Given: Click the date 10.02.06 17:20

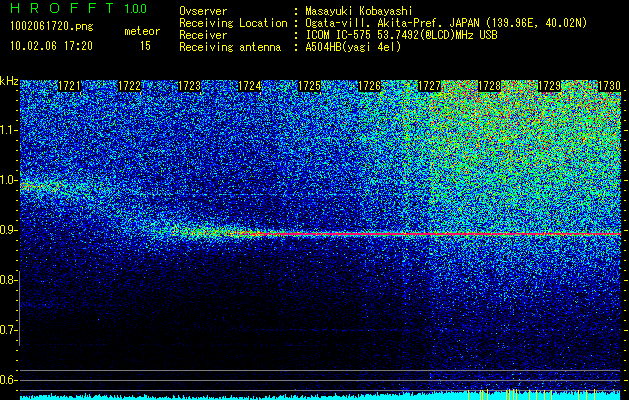Looking at the screenshot, I should coord(51,46).
